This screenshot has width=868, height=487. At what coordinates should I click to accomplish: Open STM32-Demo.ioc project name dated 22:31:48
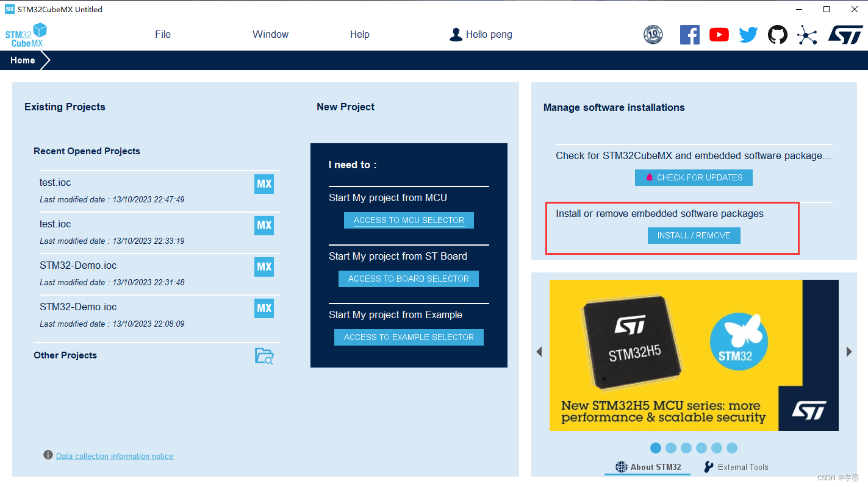point(78,265)
